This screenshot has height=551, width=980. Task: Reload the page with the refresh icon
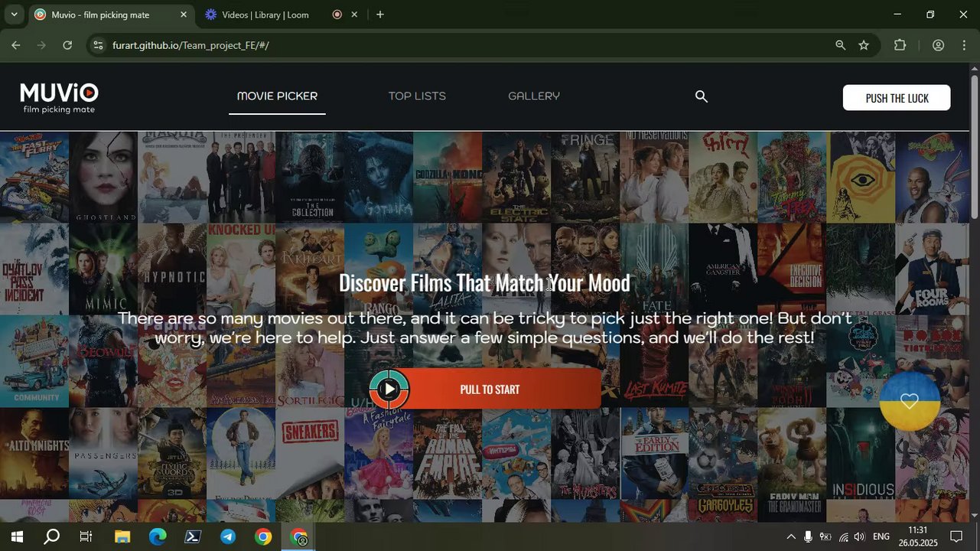(67, 45)
